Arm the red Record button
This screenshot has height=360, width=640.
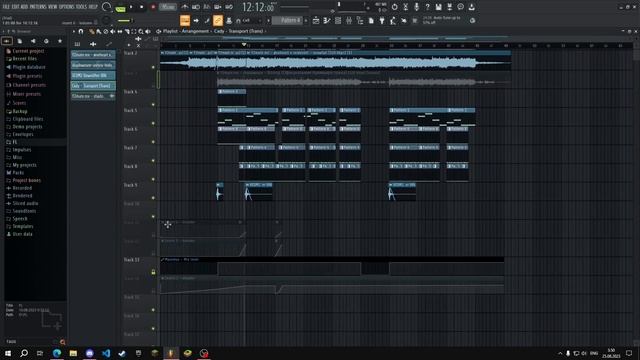(x=153, y=7)
